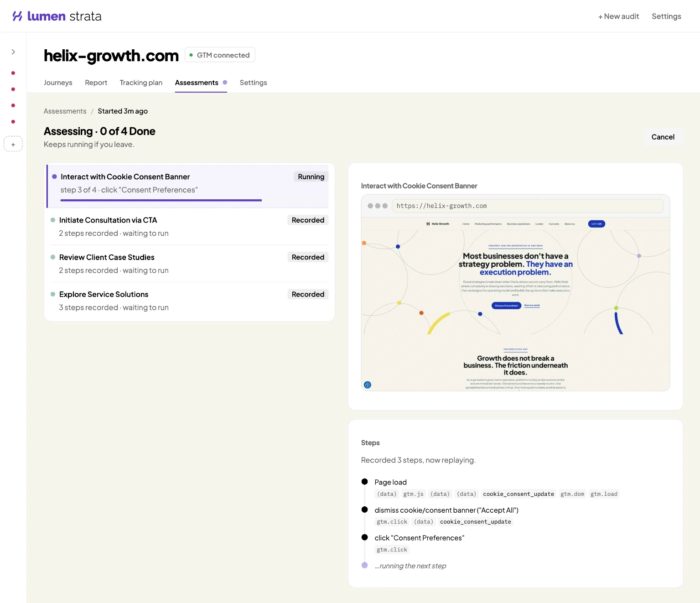Open the Settings tab beside Assessments
700x603 pixels.
[254, 83]
